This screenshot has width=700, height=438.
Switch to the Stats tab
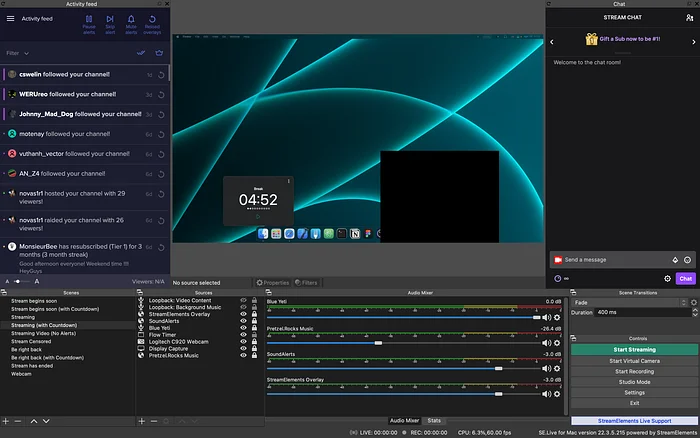[434, 421]
